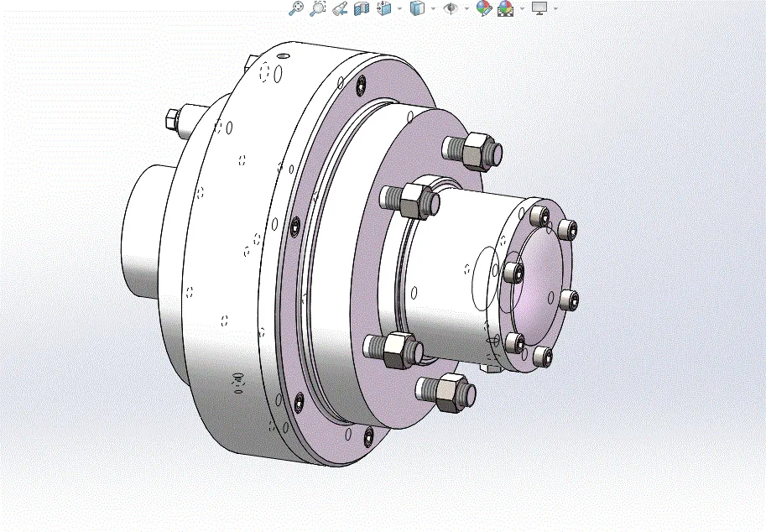Click the Display Style cube icon

[x=417, y=8]
